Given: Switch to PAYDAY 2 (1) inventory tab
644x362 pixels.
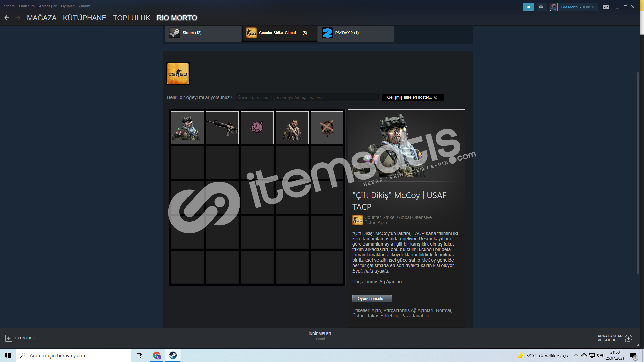Looking at the screenshot, I should pos(356,33).
